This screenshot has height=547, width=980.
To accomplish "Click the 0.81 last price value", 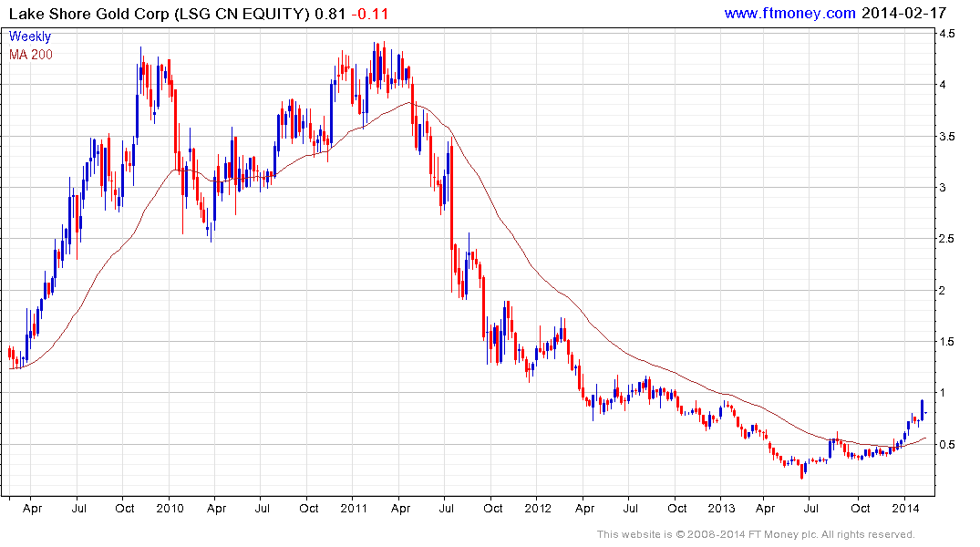I will click(330, 14).
